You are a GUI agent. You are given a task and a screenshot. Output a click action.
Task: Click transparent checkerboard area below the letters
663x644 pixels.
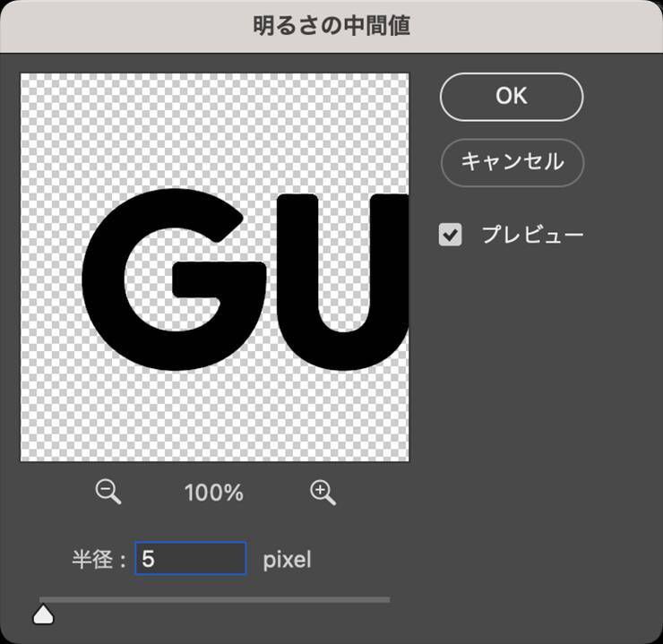click(215, 416)
